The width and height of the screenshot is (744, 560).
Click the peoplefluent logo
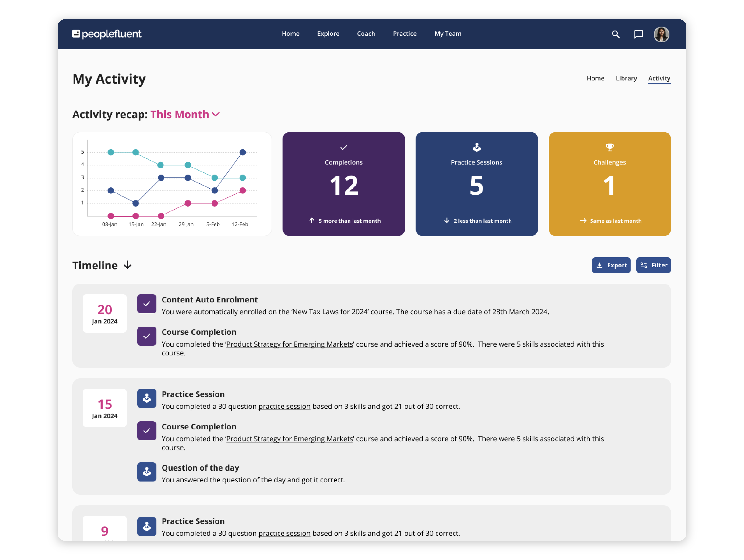(107, 34)
